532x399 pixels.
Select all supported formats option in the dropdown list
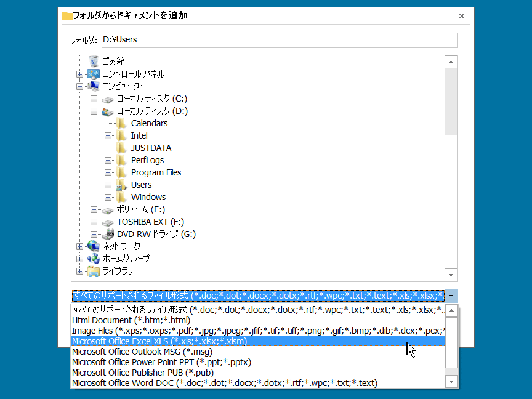pos(258,310)
